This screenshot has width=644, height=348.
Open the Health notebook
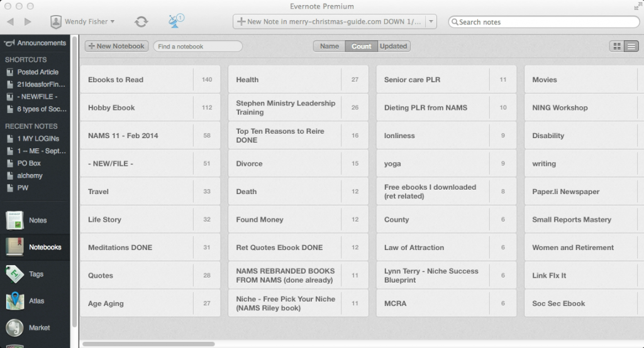(298, 80)
